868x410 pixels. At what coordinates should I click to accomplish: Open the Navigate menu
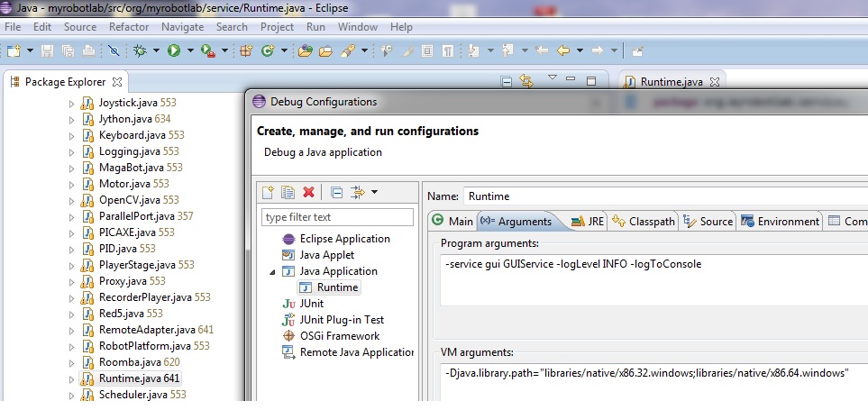[183, 26]
